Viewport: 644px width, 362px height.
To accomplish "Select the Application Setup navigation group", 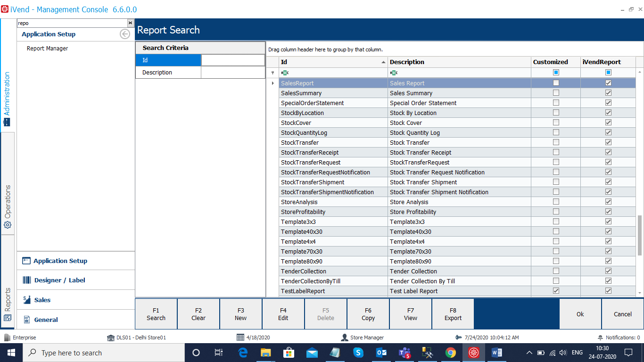I will tap(76, 261).
